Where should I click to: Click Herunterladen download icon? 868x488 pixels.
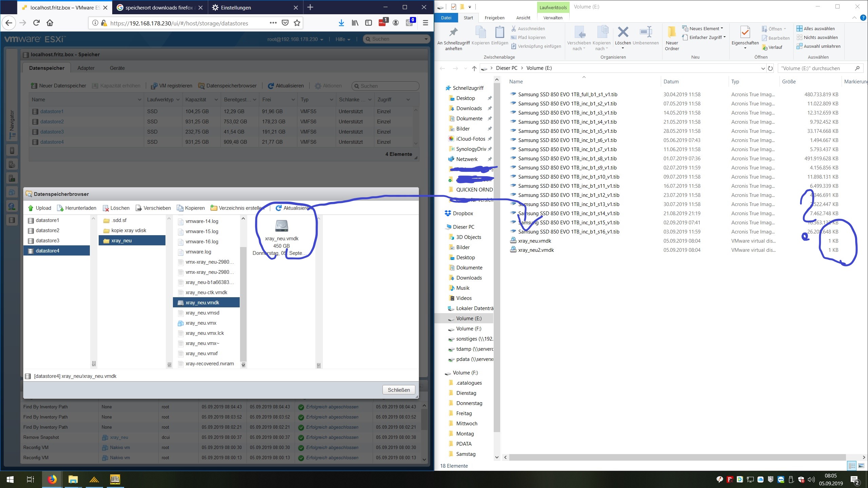tap(60, 208)
